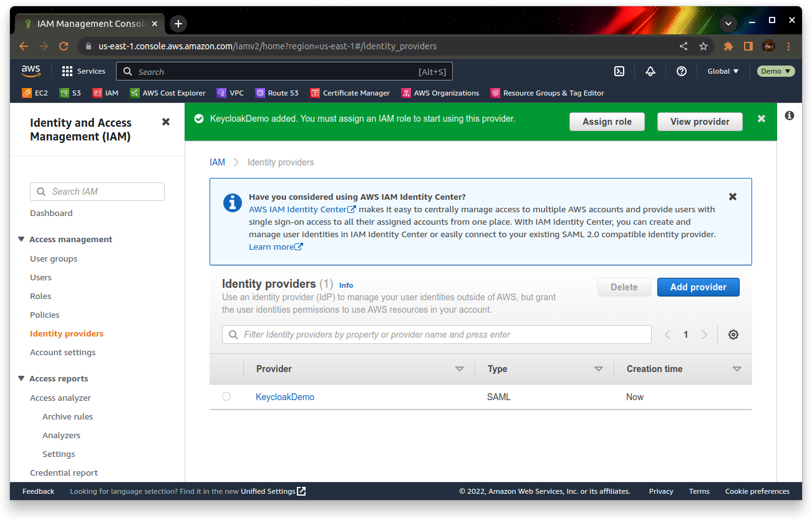Open the Services grid menu
Image resolution: width=812 pixels, height=520 pixels.
click(84, 71)
